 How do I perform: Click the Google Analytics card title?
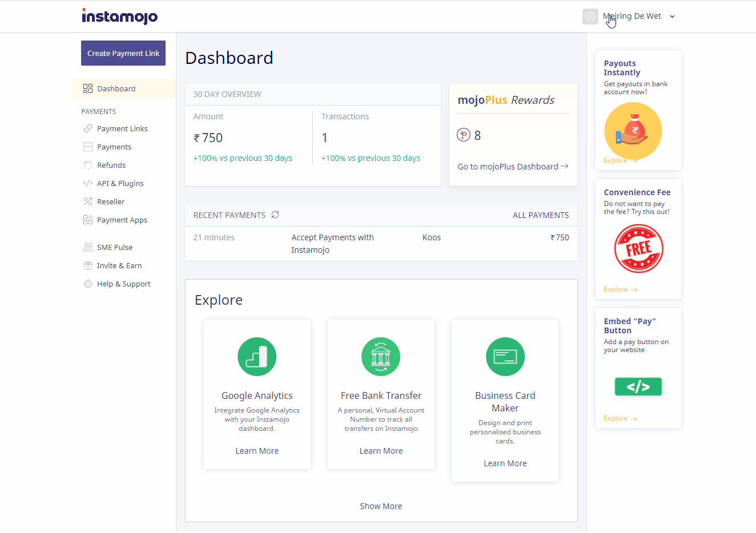257,395
